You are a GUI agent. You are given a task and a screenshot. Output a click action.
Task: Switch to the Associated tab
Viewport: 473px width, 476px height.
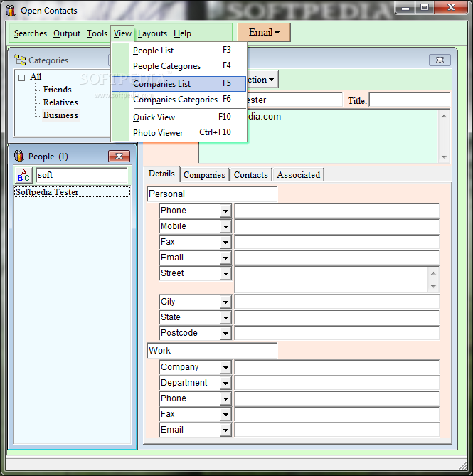point(298,175)
